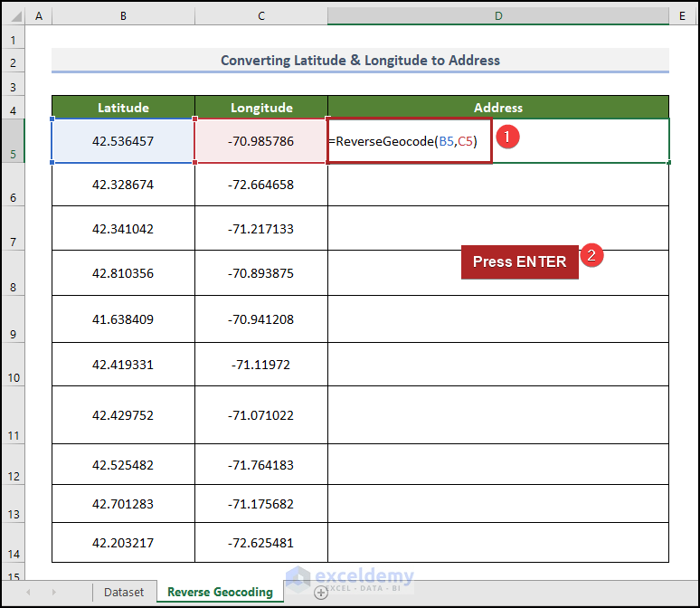Select longitude cell -71.071022

click(x=261, y=415)
